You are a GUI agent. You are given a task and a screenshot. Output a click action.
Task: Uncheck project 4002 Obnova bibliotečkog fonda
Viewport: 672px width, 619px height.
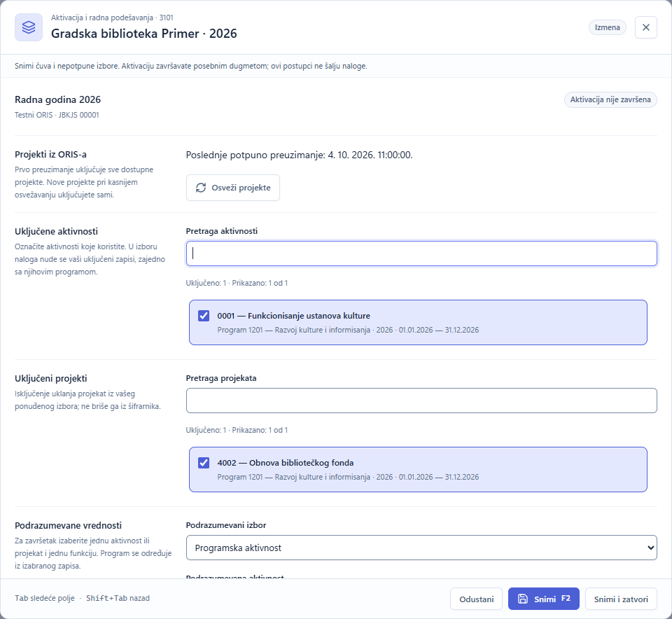[x=204, y=463]
